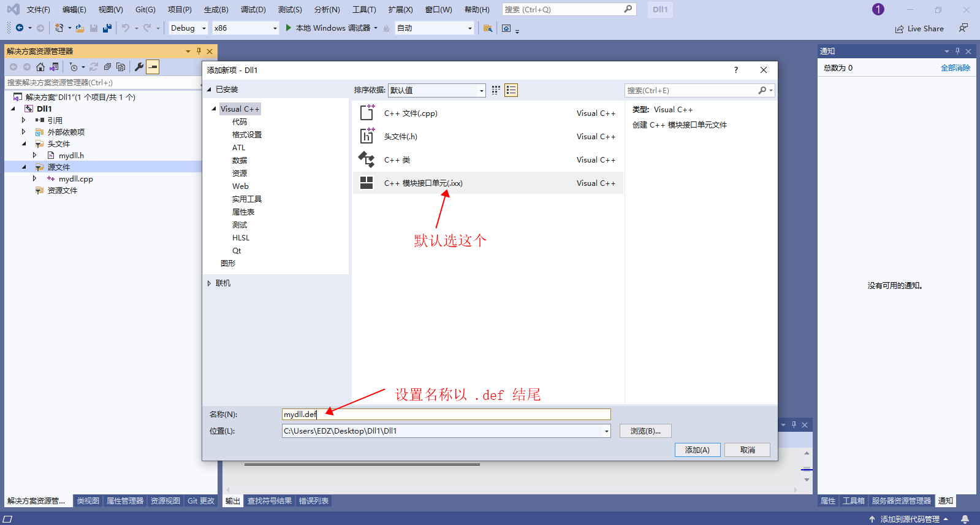980x525 pixels.
Task: Click search magnifier in top search box
Action: (628, 9)
